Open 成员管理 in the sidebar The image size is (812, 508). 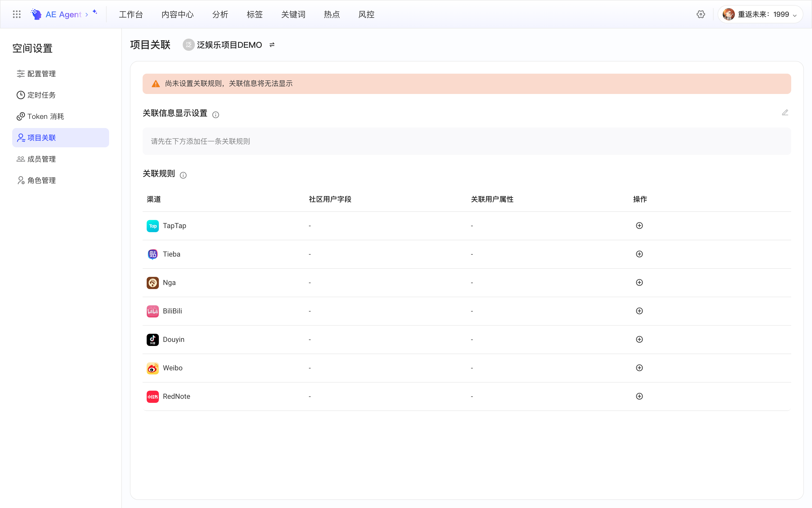(61, 159)
